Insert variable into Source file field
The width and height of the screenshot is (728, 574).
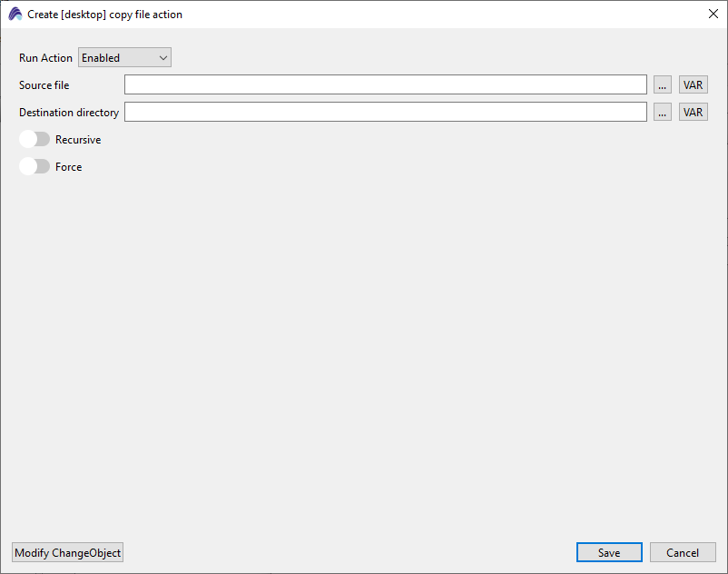point(693,85)
